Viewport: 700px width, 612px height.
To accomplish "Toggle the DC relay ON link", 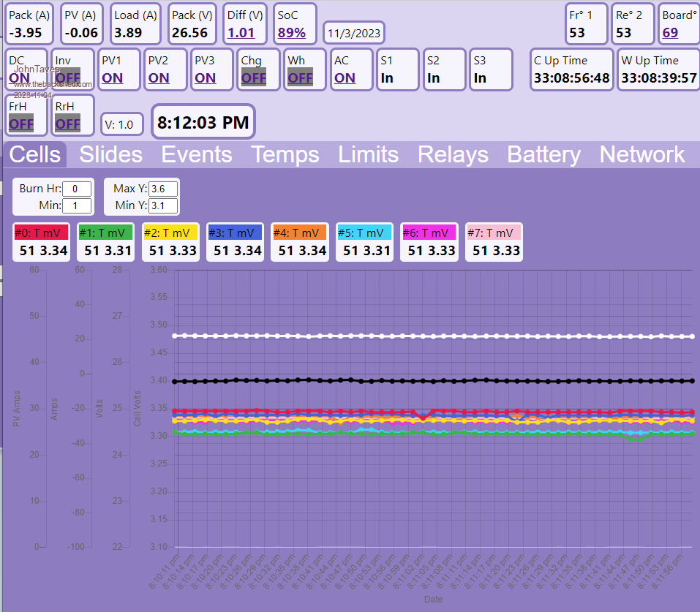I will tap(20, 78).
